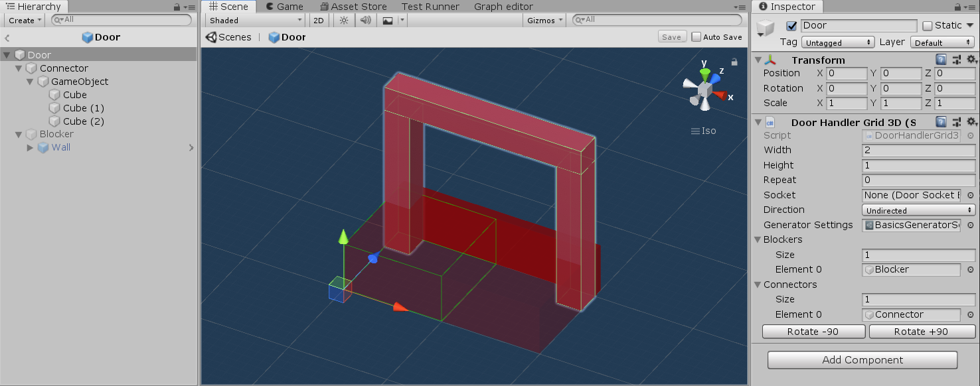Open Transform component gear settings
Image resolution: width=980 pixels, height=386 pixels.
(x=971, y=60)
